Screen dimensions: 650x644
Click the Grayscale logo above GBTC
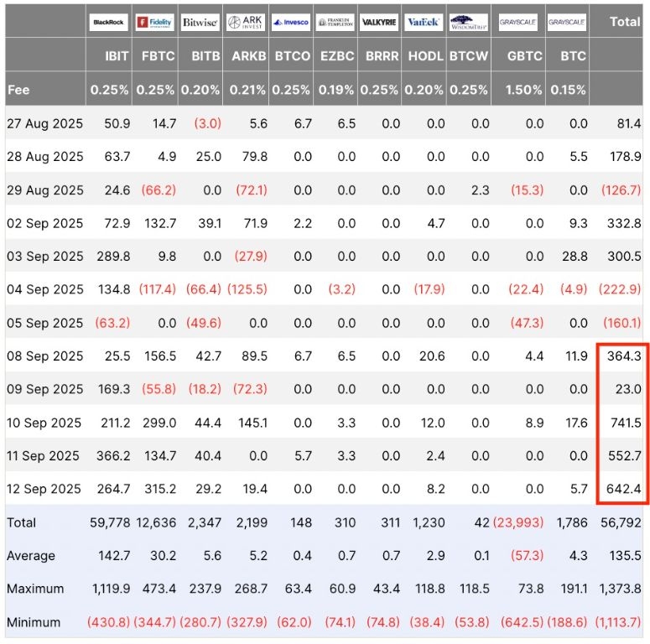click(x=519, y=23)
